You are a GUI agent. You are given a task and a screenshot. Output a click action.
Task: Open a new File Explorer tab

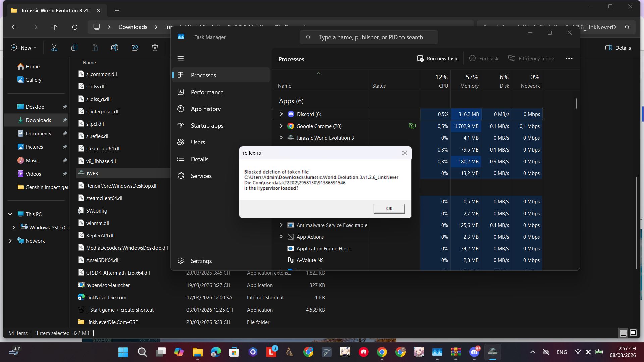click(117, 11)
